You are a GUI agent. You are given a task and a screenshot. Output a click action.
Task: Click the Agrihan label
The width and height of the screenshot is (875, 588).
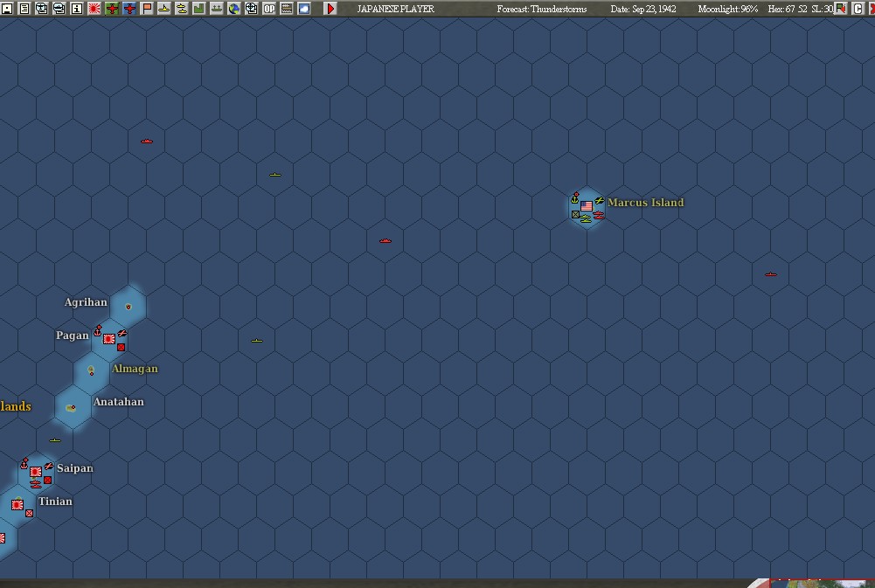[86, 302]
